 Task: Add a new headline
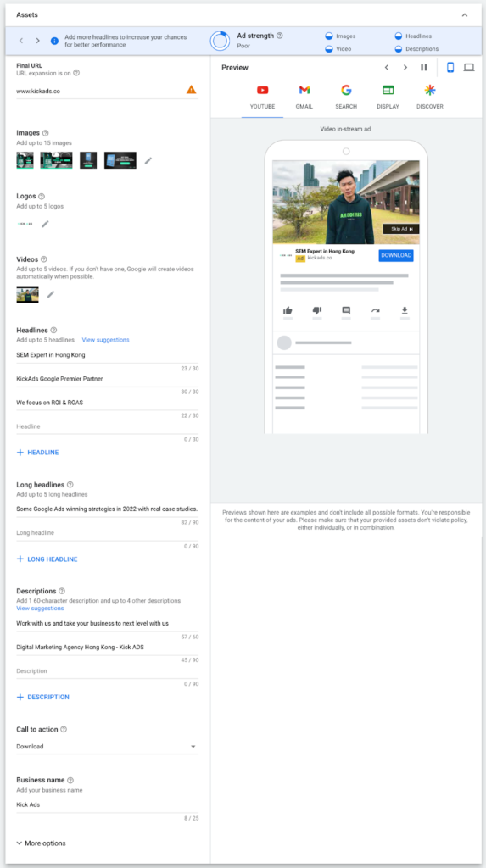pyautogui.click(x=37, y=453)
